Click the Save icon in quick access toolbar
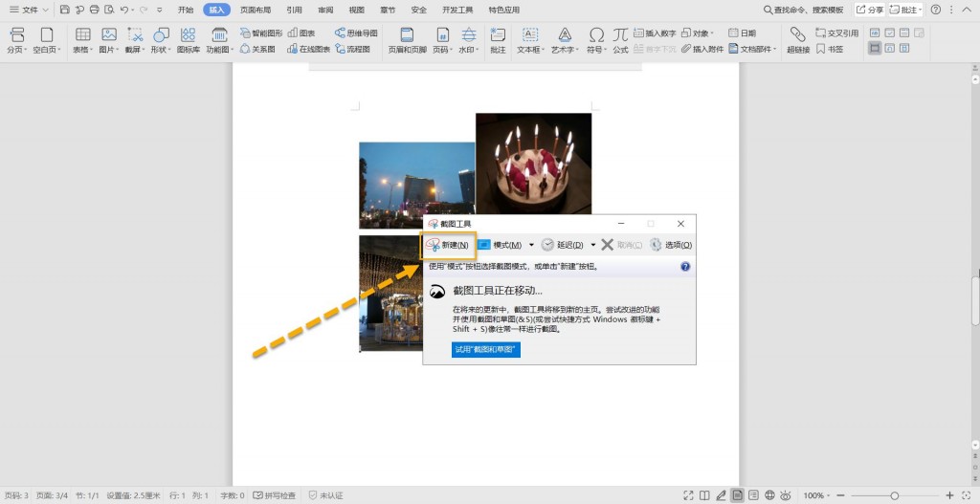The image size is (980, 504). point(65,10)
